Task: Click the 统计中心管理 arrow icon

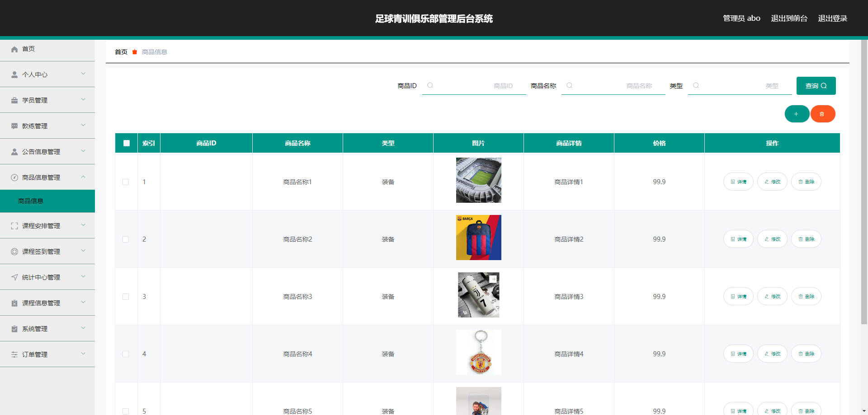Action: coord(14,277)
